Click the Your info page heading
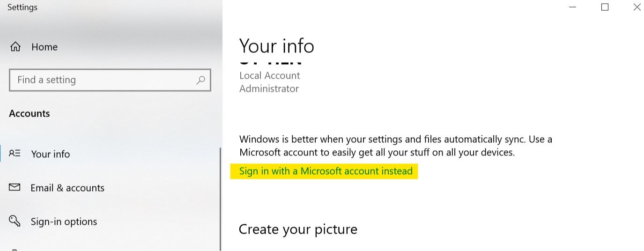Screen dimensions: 644x251 point(276,46)
